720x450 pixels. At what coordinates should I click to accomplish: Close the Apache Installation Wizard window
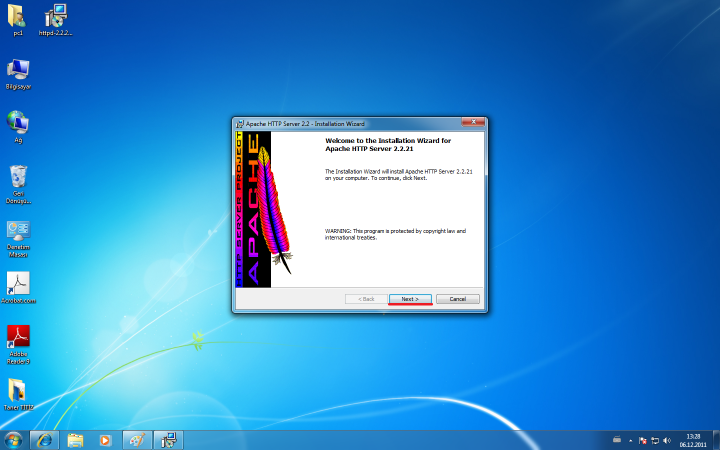click(472, 123)
